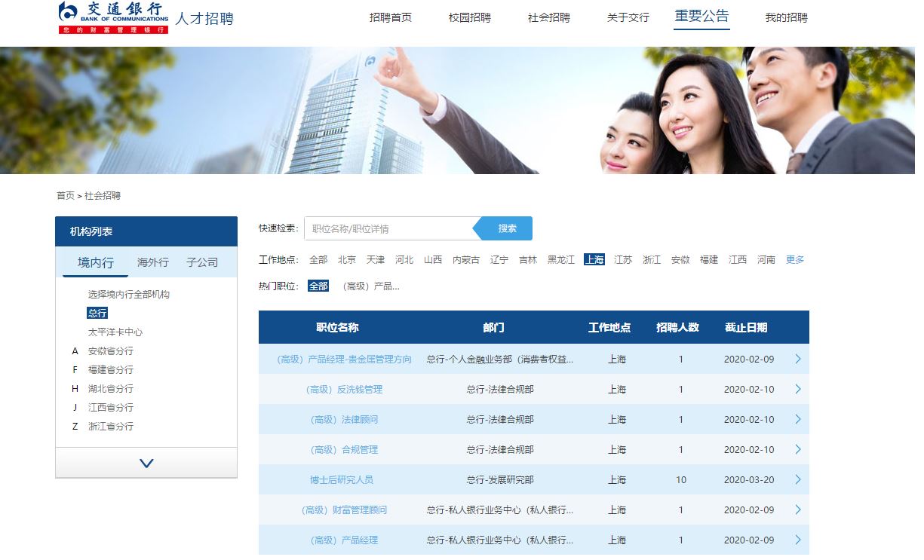Open 博士后研究人员 job title link
Image resolution: width=924 pixels, height=560 pixels.
coord(341,479)
